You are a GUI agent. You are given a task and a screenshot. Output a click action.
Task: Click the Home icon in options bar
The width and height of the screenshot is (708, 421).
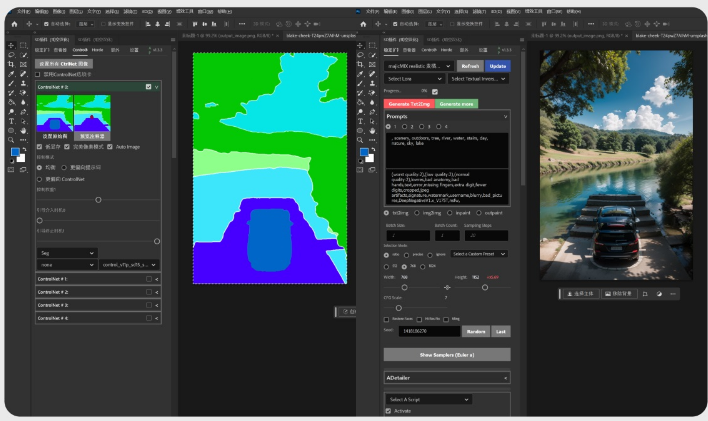(13, 22)
